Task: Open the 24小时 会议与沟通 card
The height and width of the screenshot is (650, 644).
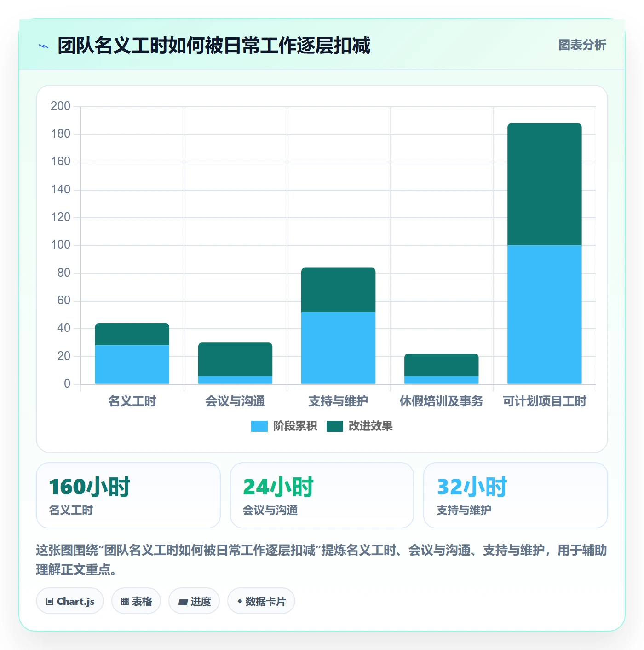Action: (x=322, y=495)
